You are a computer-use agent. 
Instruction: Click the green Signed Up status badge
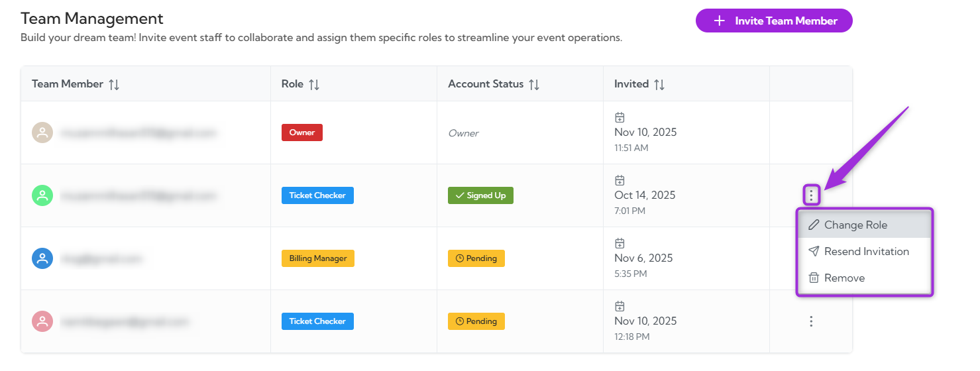click(480, 195)
